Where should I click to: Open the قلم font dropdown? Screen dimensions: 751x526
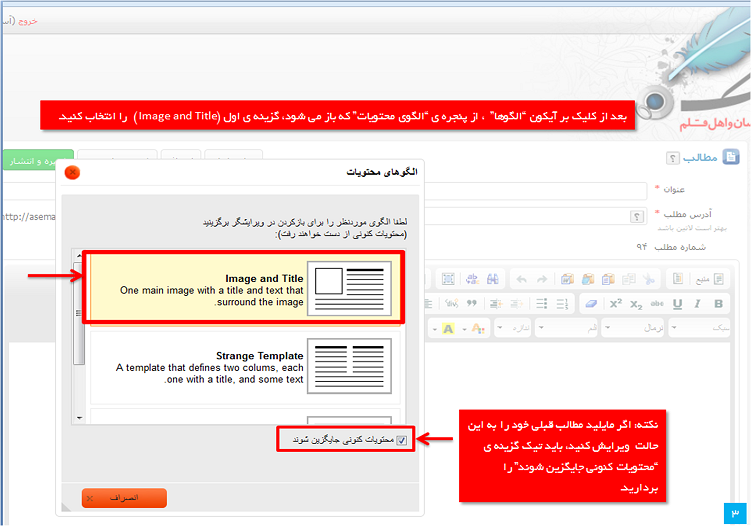(x=567, y=328)
